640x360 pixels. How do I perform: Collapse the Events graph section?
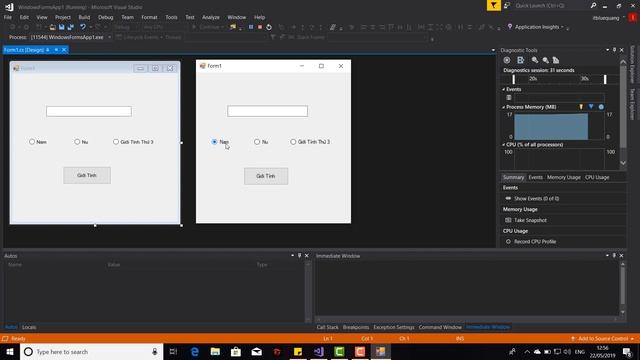click(x=504, y=89)
